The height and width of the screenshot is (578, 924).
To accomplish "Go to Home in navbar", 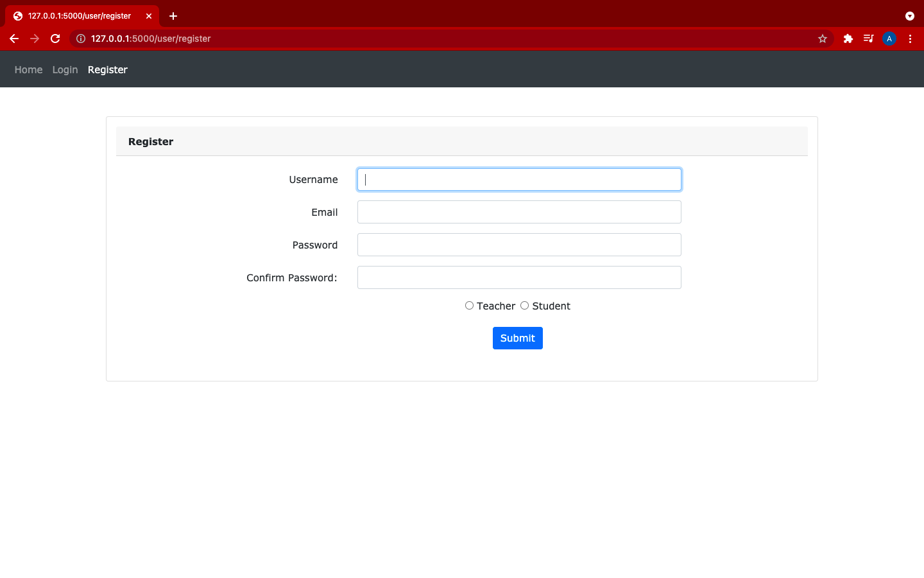I will (28, 69).
